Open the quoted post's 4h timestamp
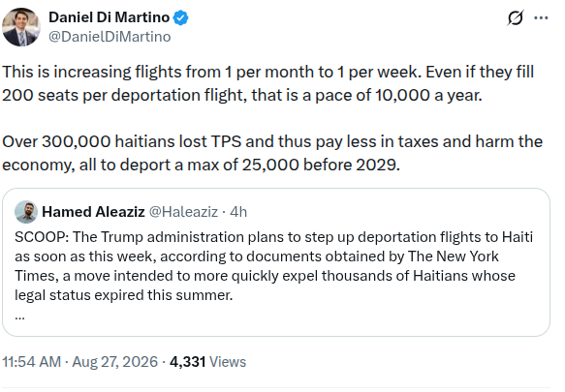The height and width of the screenshot is (392, 565). coord(238,212)
